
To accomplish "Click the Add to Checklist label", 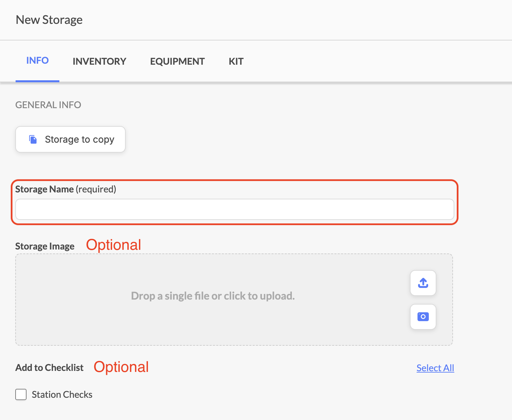I will click(49, 368).
